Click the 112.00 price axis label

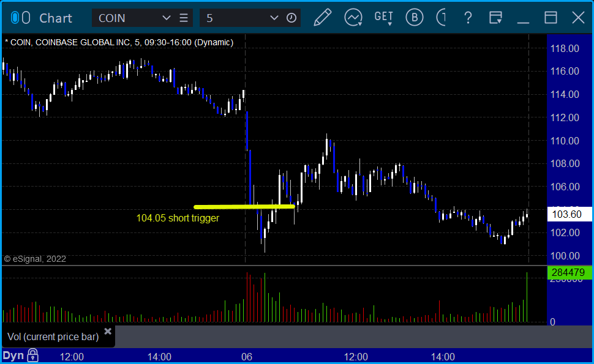click(x=565, y=117)
